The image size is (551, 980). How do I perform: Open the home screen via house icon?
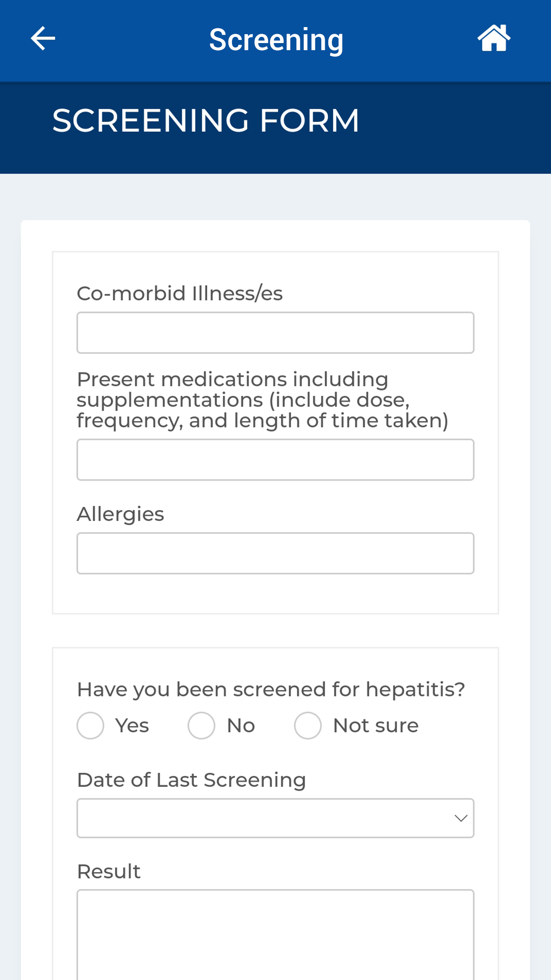[494, 38]
